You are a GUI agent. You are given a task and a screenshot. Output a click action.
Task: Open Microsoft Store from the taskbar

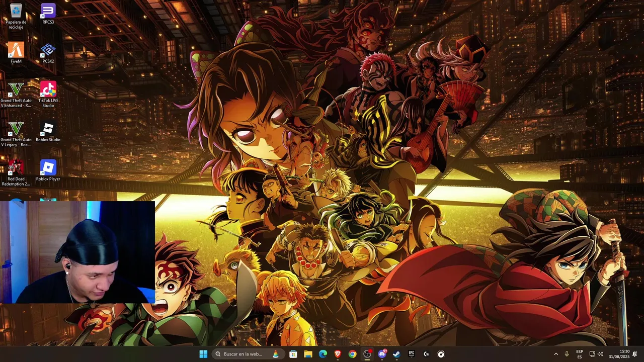pos(293,354)
